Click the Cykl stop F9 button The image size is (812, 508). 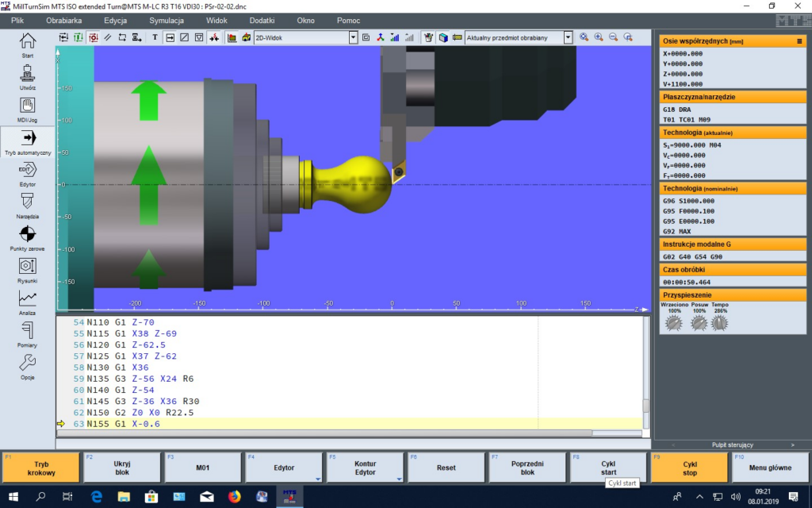click(x=689, y=468)
